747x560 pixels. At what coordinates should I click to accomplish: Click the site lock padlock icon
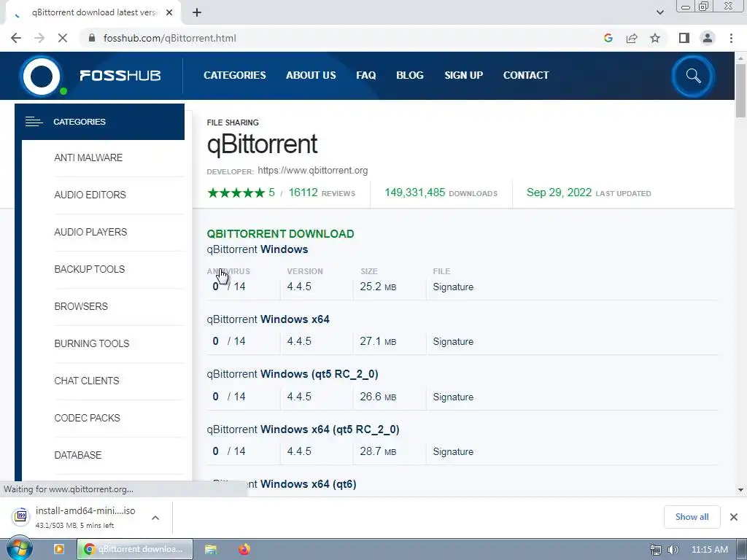coord(92,38)
